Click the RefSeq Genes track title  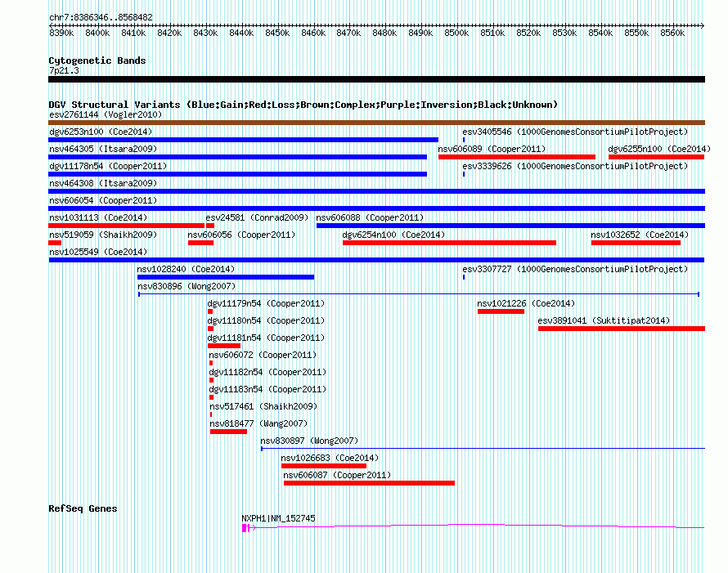83,508
